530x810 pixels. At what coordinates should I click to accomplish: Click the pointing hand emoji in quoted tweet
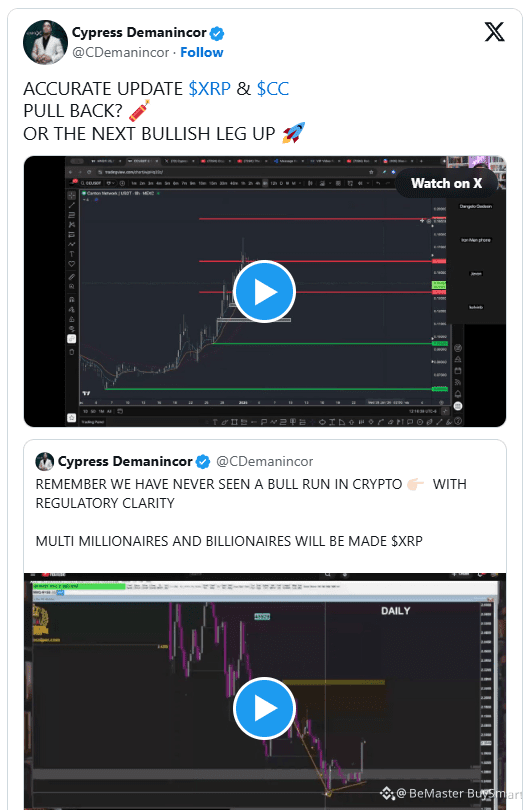pos(415,485)
